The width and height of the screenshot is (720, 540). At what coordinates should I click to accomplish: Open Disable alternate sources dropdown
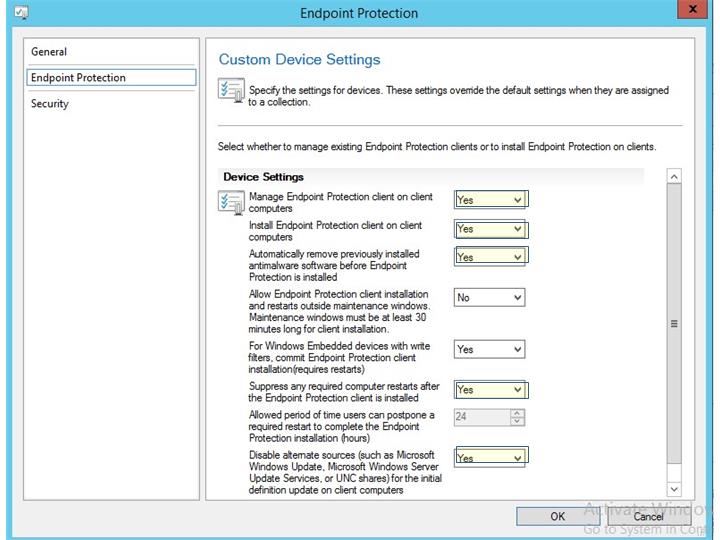coord(490,458)
